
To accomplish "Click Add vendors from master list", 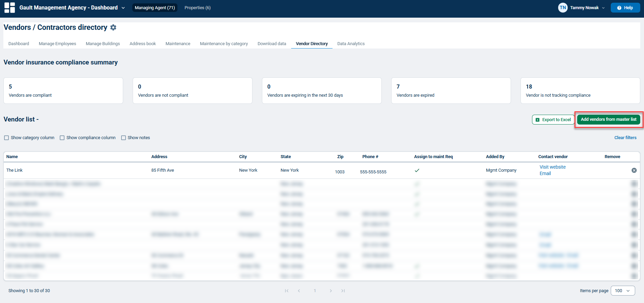I will 608,119.
